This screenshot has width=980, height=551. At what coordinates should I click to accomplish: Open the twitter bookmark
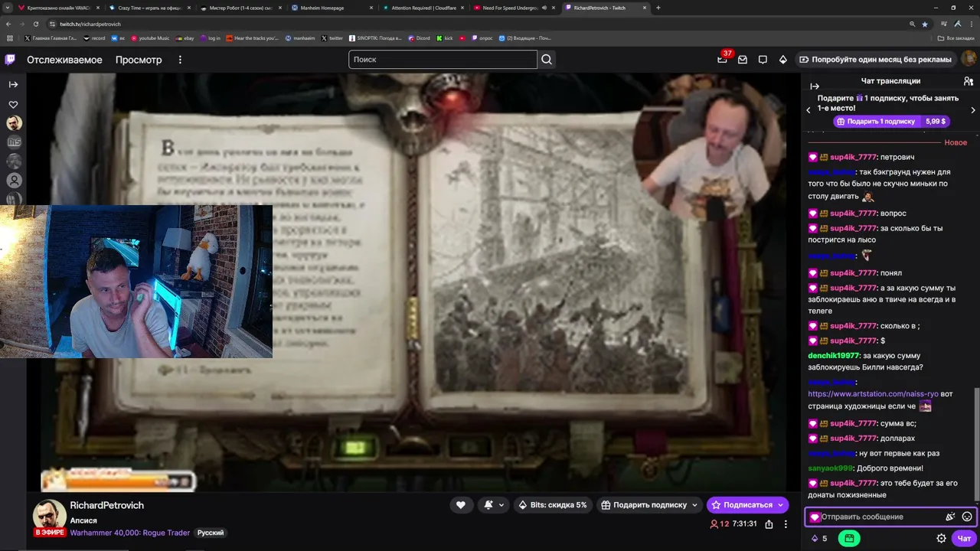[332, 38]
